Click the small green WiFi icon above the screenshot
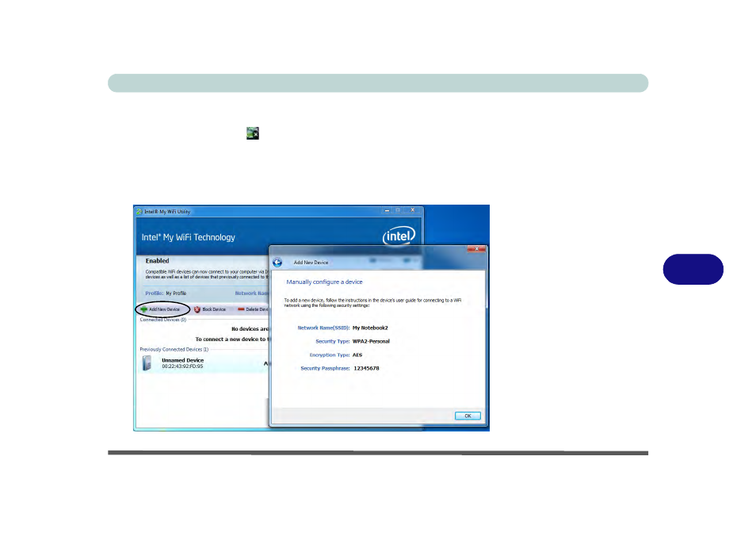The width and height of the screenshot is (756, 533). 252,134
